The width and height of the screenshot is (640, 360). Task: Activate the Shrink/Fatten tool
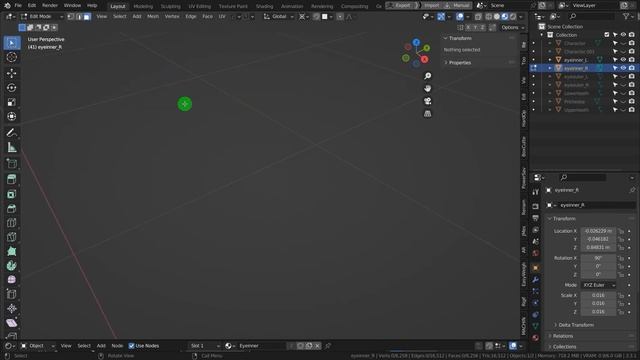(12, 308)
